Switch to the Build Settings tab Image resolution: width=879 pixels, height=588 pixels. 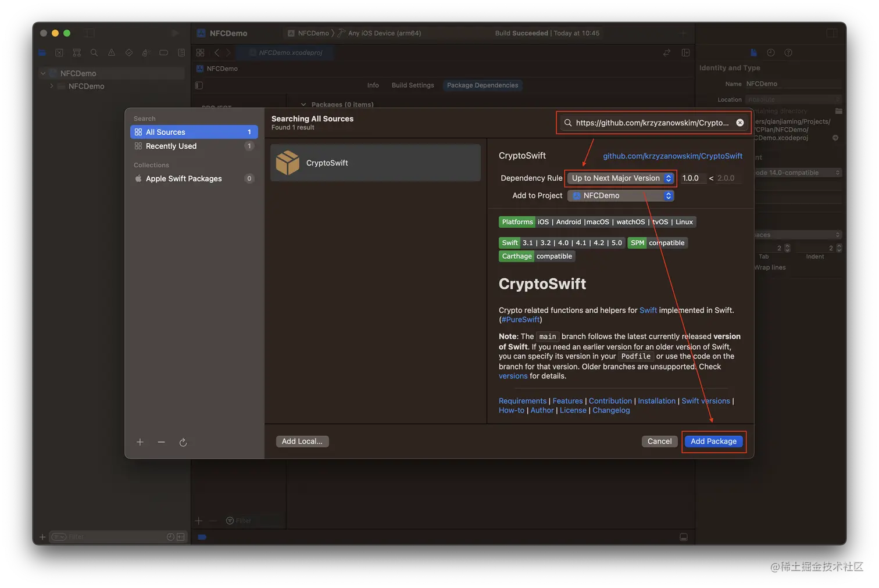click(x=413, y=85)
